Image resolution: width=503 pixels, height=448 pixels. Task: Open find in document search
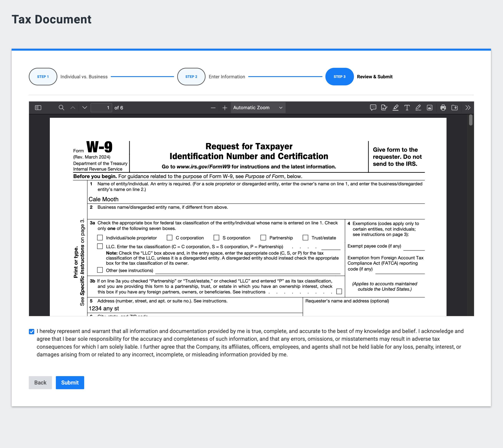tap(61, 107)
